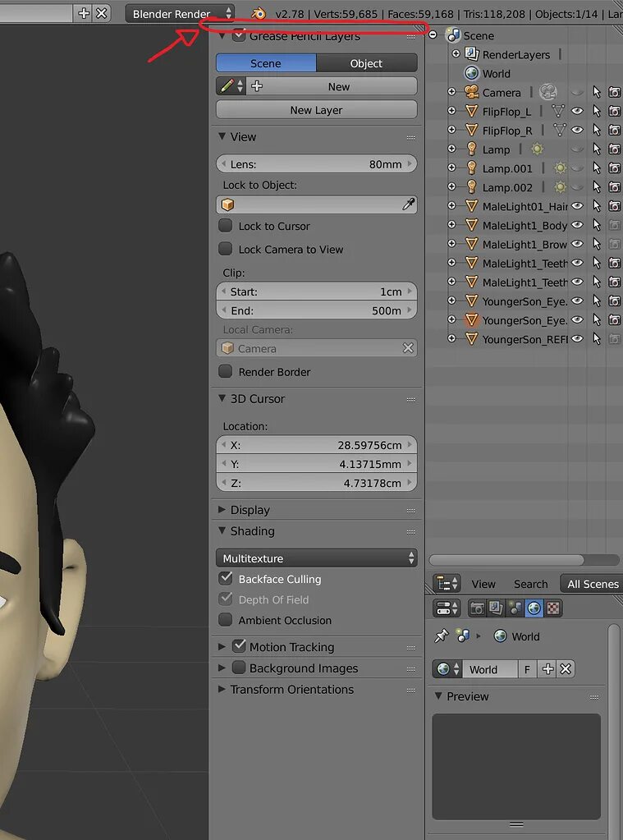Select the Object grease pencil source tab
The image size is (623, 840).
coord(366,63)
